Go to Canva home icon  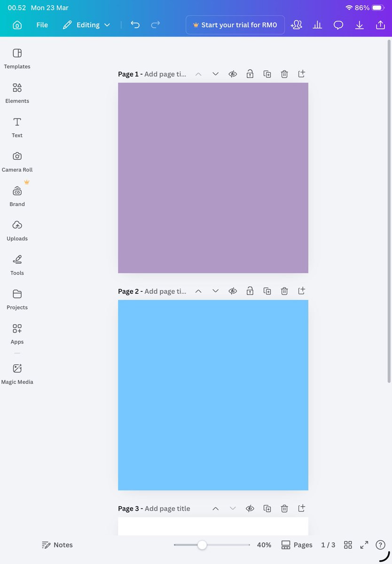[x=17, y=25]
